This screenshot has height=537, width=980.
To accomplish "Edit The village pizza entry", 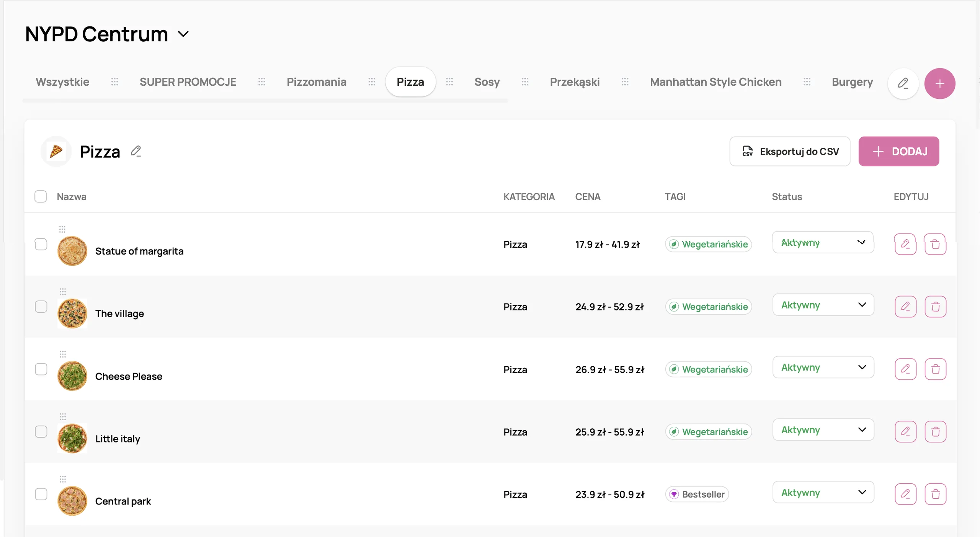I will click(x=905, y=307).
